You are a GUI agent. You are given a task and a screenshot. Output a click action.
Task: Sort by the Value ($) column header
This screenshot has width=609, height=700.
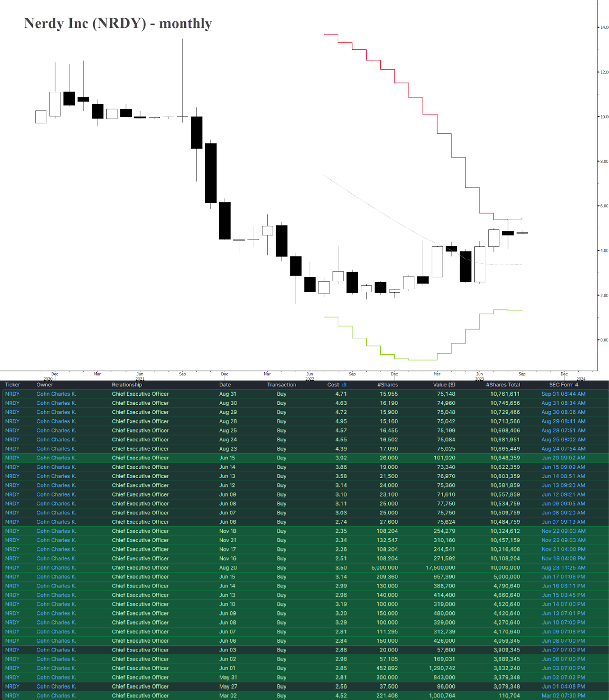pyautogui.click(x=444, y=385)
